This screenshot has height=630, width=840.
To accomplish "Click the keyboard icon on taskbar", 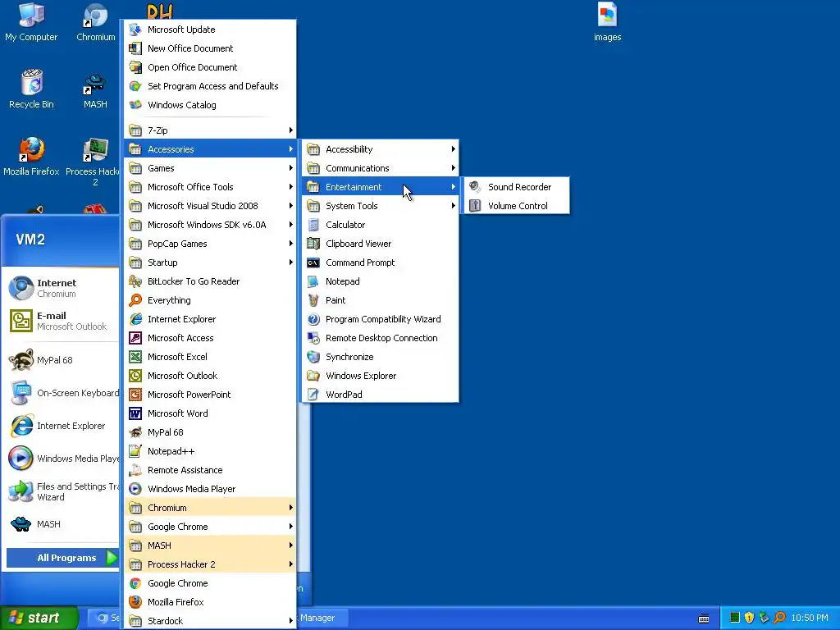I will click(x=704, y=619).
